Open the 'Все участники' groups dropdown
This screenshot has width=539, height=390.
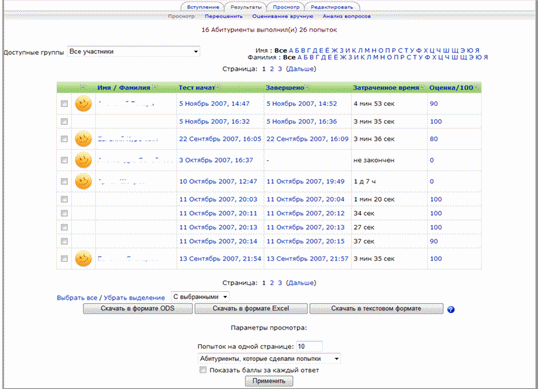pyautogui.click(x=134, y=52)
